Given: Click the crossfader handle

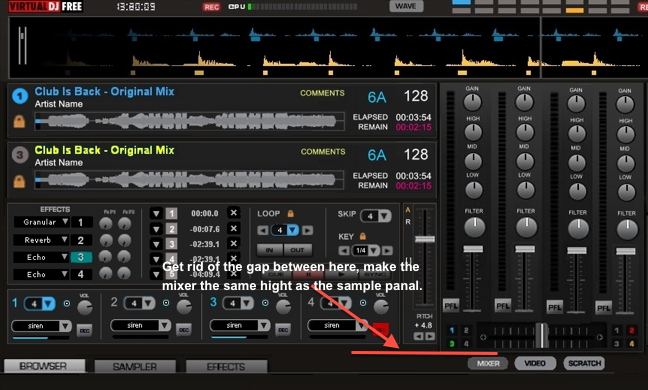Looking at the screenshot, I should 541,335.
